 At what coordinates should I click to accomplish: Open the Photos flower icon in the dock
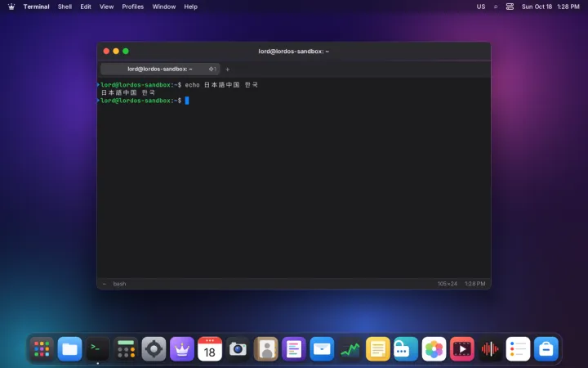pos(434,349)
